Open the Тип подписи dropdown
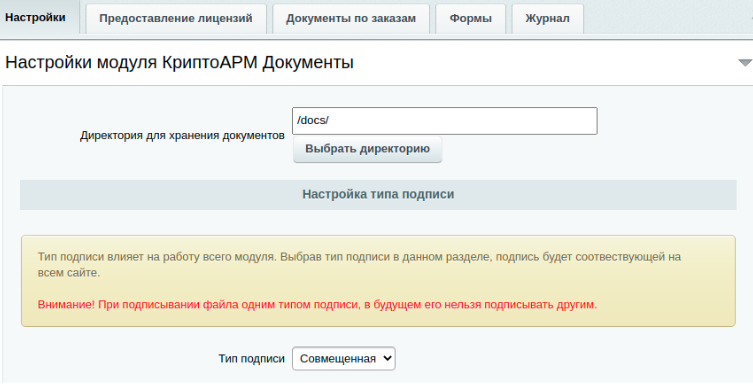The height and width of the screenshot is (385, 753). click(x=344, y=359)
